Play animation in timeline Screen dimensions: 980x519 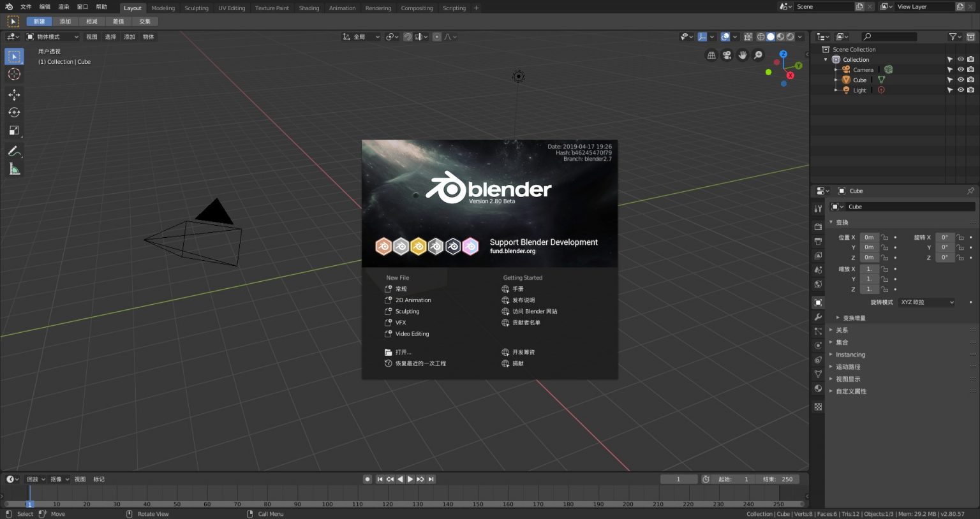tap(410, 479)
